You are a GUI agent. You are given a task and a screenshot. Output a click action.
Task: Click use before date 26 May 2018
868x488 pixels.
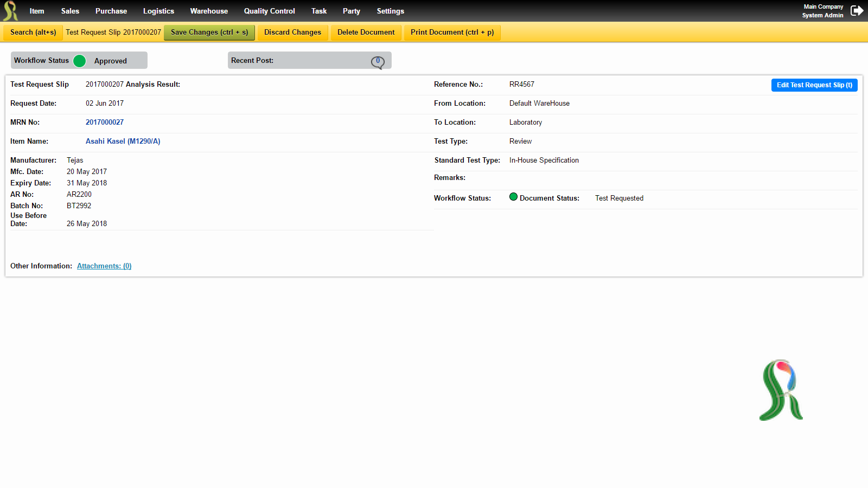[x=87, y=224]
